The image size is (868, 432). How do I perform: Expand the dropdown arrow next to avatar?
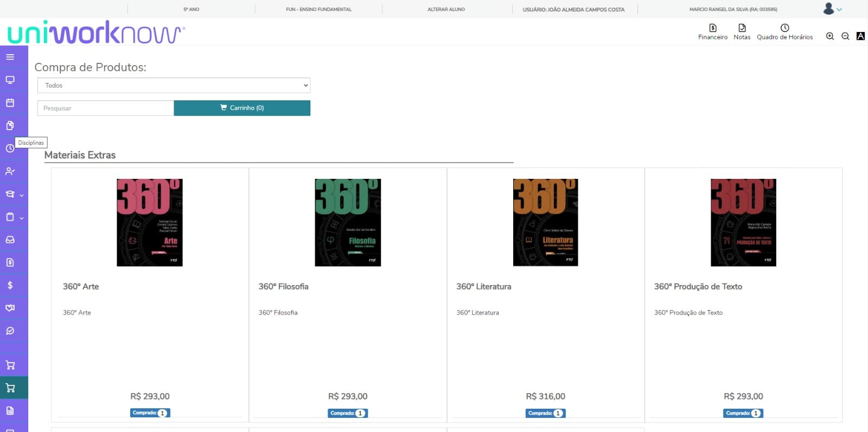tap(839, 10)
